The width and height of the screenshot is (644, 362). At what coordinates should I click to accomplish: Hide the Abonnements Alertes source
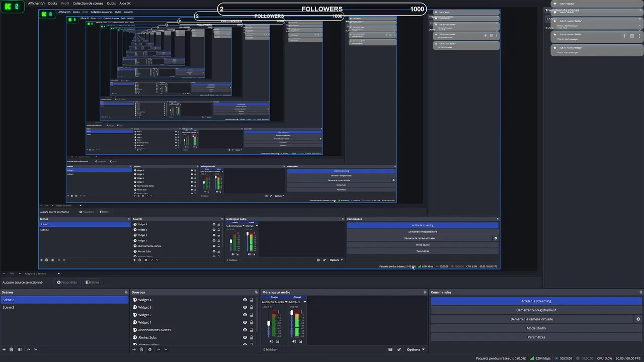tap(245, 330)
